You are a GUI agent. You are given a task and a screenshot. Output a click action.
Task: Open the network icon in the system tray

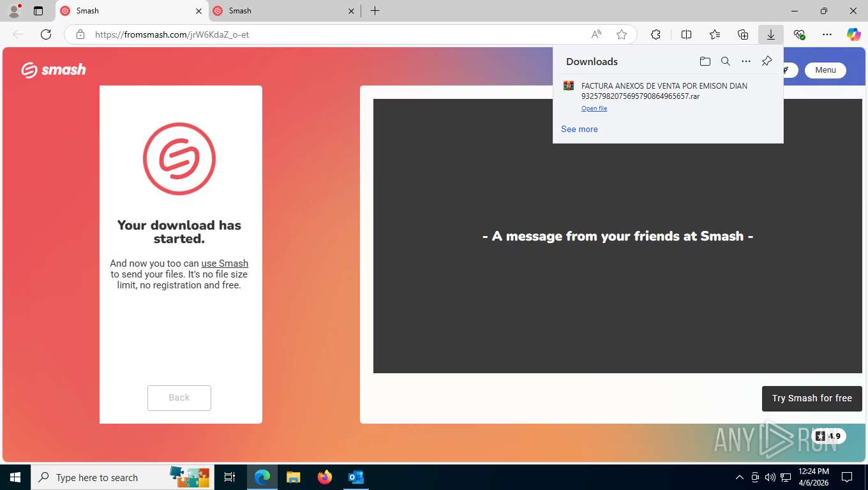coord(785,477)
